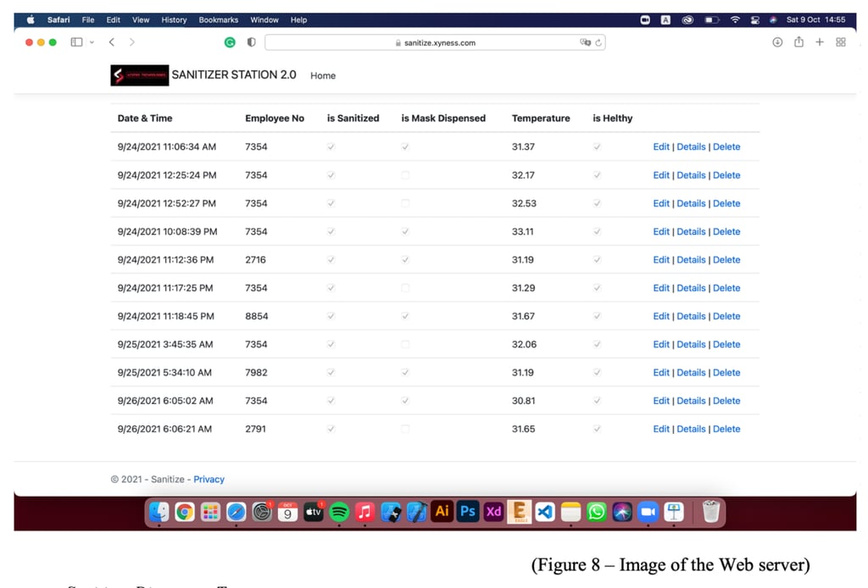Viewport: 868px width, 588px height.
Task: Click the Safari back arrow
Action: pyautogui.click(x=112, y=42)
